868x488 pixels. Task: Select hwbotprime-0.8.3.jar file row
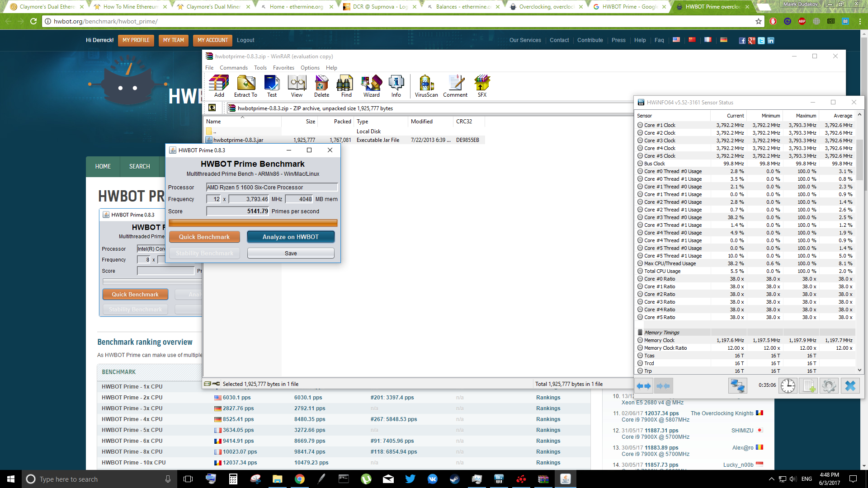pyautogui.click(x=344, y=140)
